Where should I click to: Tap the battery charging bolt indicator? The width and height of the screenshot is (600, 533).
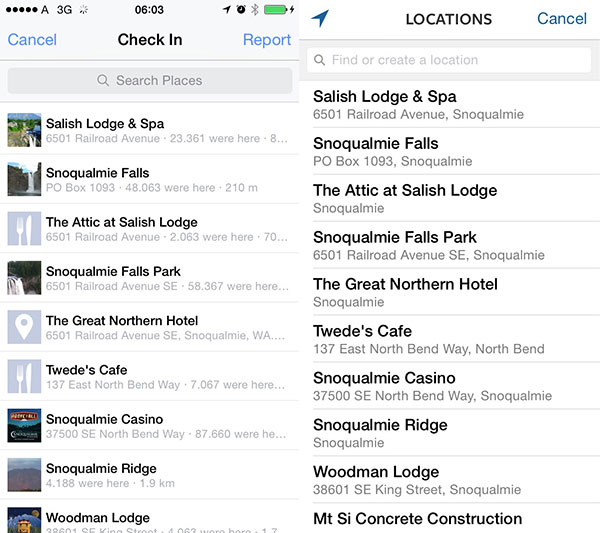coord(292,10)
